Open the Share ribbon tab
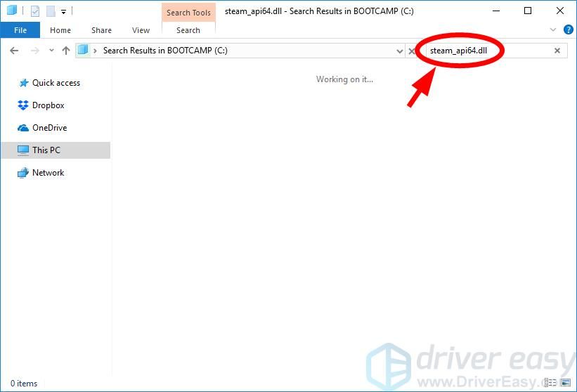 pyautogui.click(x=101, y=30)
